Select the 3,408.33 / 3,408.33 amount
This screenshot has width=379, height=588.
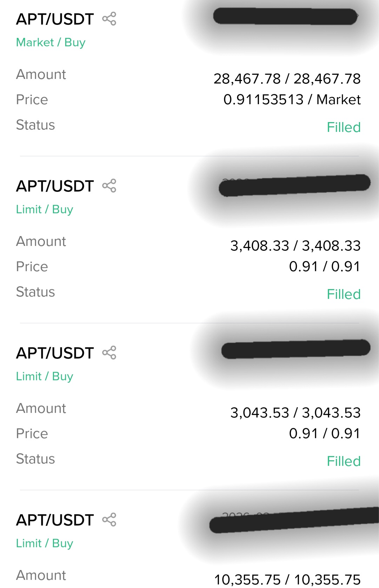pos(295,246)
